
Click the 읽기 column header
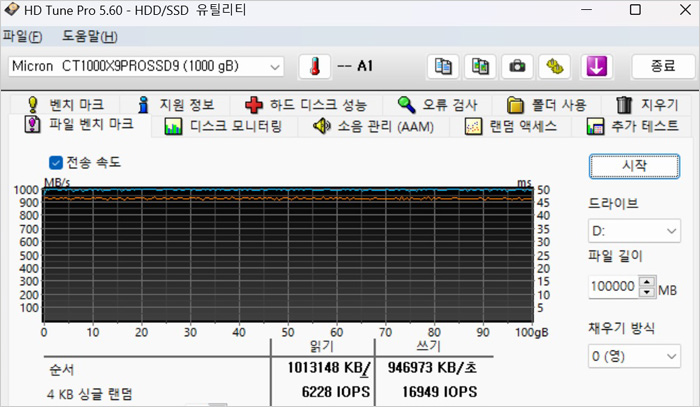(322, 345)
